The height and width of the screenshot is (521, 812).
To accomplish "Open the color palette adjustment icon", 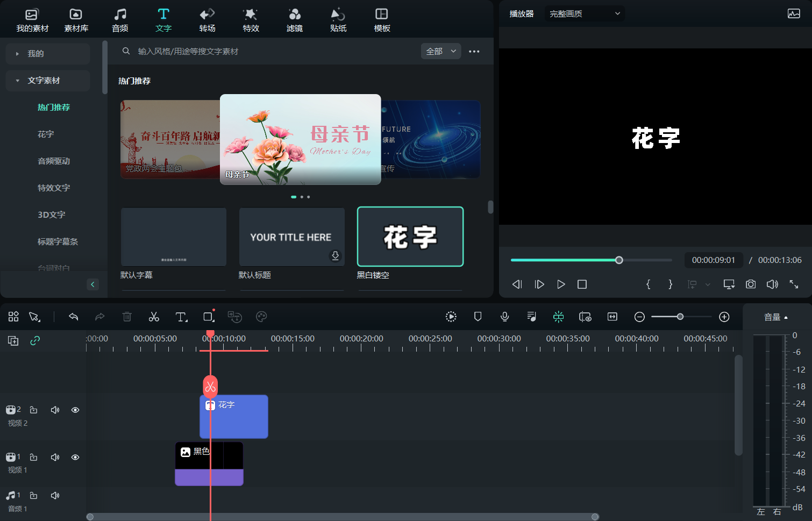I will (x=261, y=317).
